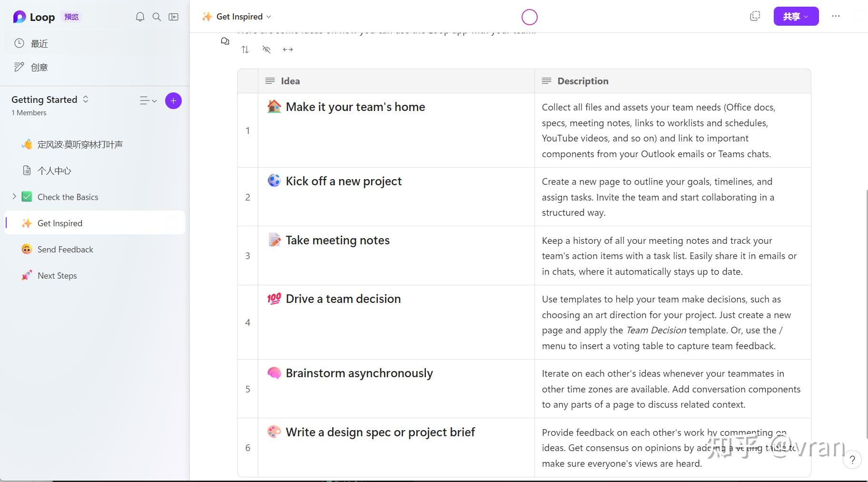
Task: Open search in Loop sidebar
Action: [157, 17]
